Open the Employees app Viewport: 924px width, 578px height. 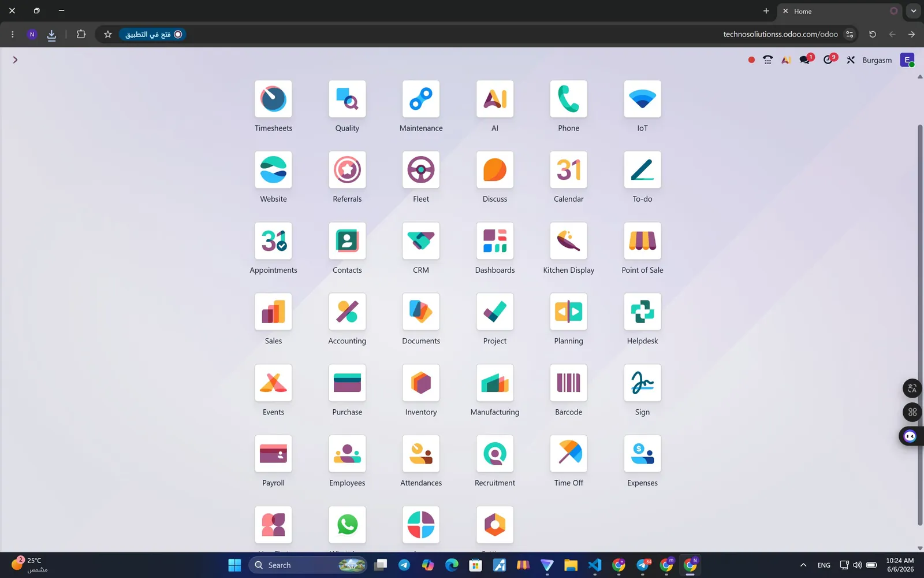pyautogui.click(x=347, y=454)
